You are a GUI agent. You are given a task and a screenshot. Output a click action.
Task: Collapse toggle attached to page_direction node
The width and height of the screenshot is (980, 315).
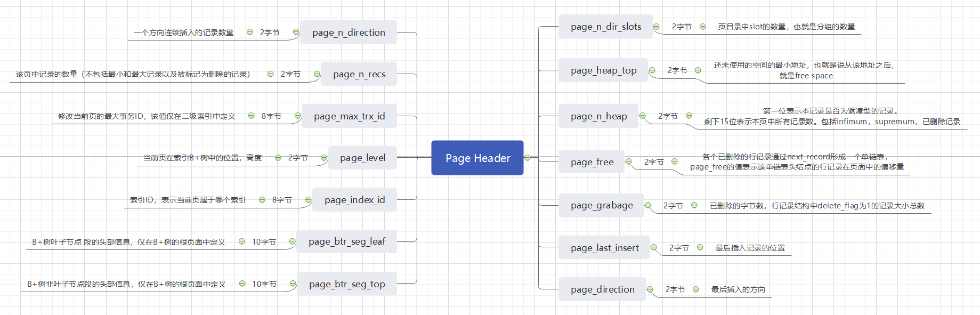(x=650, y=289)
